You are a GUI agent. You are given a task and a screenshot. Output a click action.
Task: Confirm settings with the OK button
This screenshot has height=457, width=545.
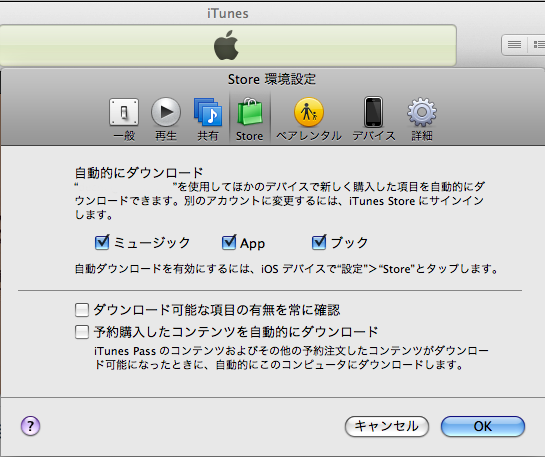pyautogui.click(x=483, y=426)
